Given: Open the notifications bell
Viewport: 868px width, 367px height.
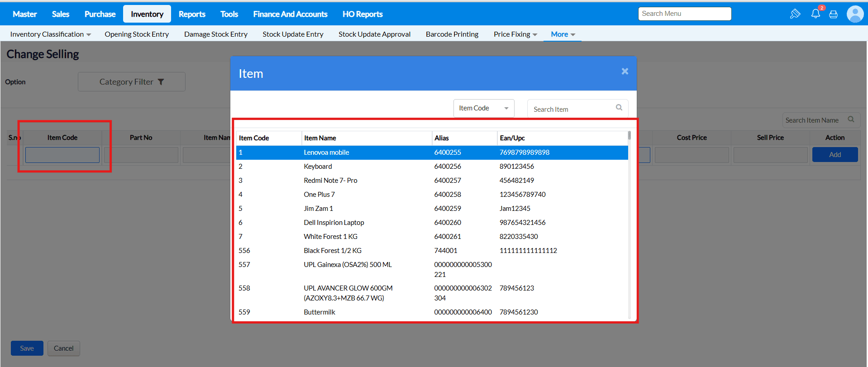Looking at the screenshot, I should pyautogui.click(x=816, y=14).
